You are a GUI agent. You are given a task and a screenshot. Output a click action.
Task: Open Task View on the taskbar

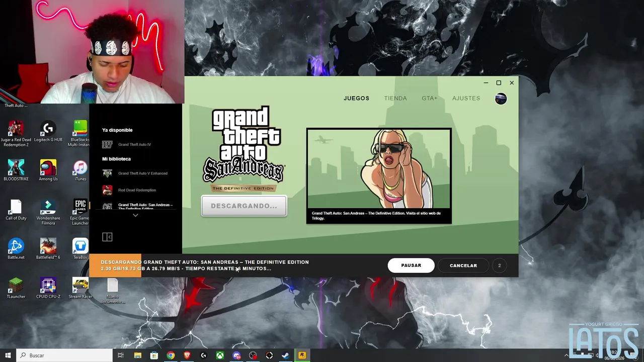tap(121, 355)
